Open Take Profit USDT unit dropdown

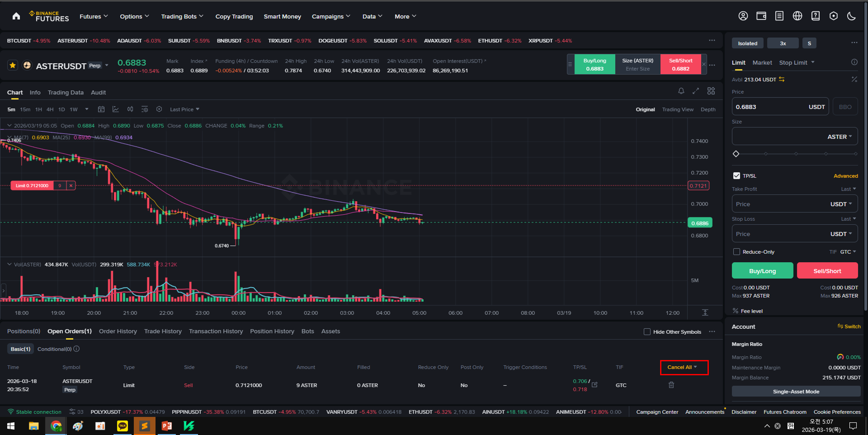841,204
